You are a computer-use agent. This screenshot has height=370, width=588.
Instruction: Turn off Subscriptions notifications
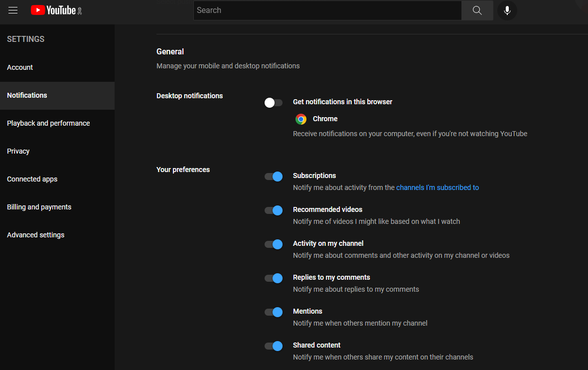(274, 177)
